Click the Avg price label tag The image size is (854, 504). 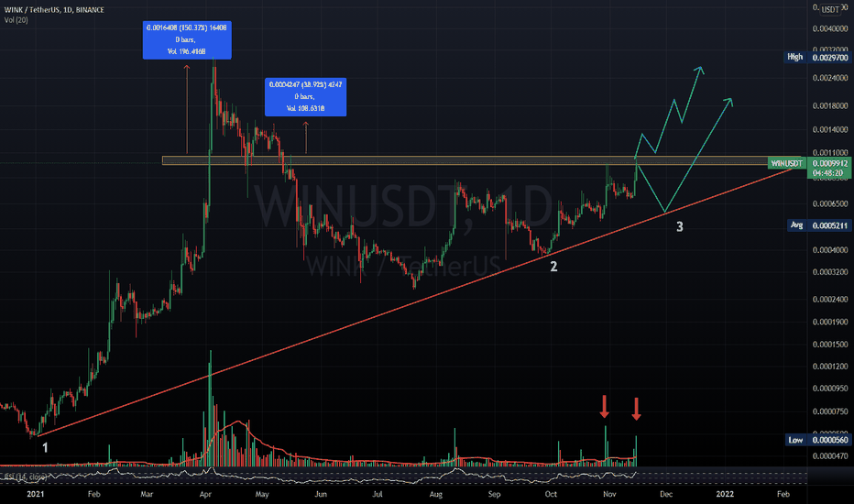[x=797, y=225]
